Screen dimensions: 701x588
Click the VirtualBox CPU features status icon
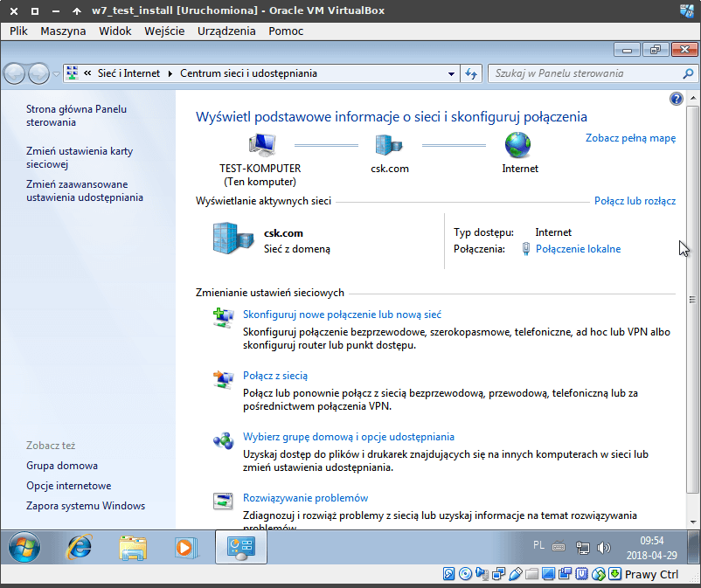coord(581,574)
